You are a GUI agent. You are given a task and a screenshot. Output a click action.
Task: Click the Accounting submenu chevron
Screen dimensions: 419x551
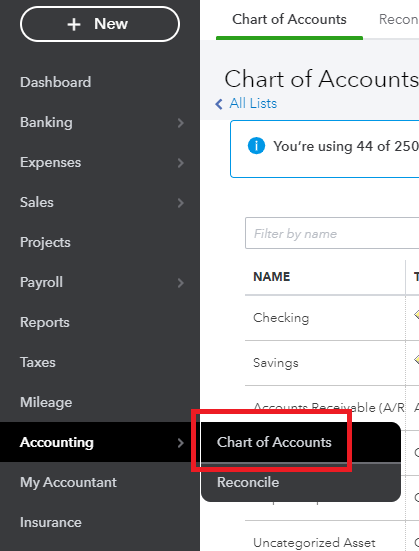pyautogui.click(x=180, y=443)
